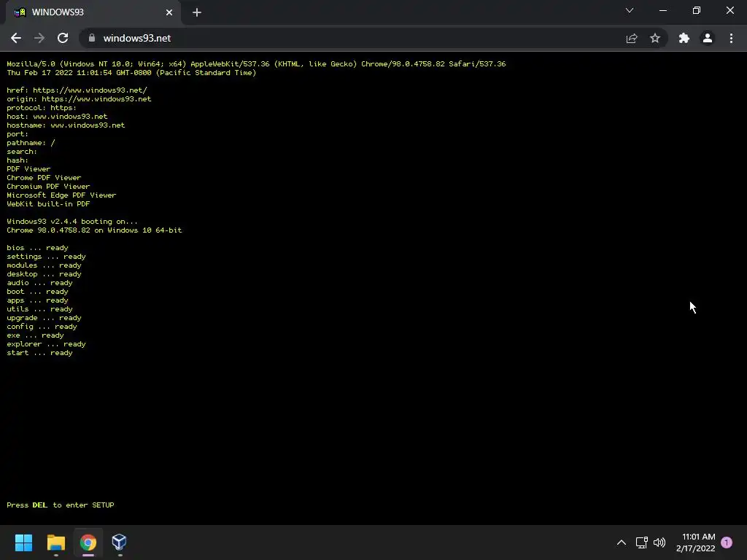Click the 'apps ... ready' line

tap(37, 300)
